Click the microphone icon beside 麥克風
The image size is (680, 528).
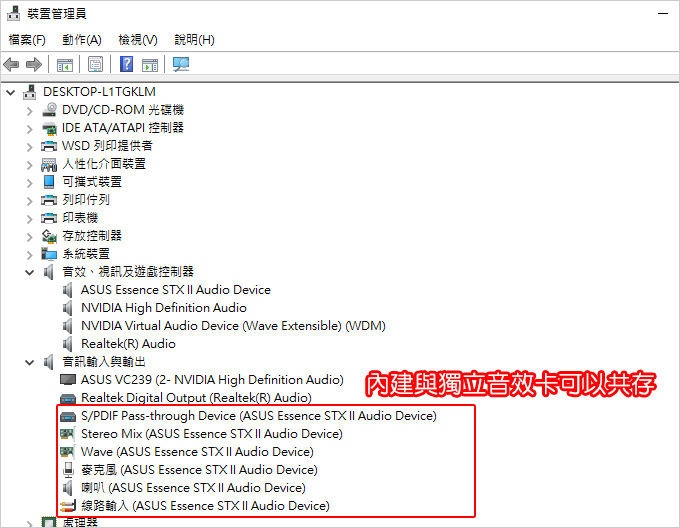click(x=68, y=470)
